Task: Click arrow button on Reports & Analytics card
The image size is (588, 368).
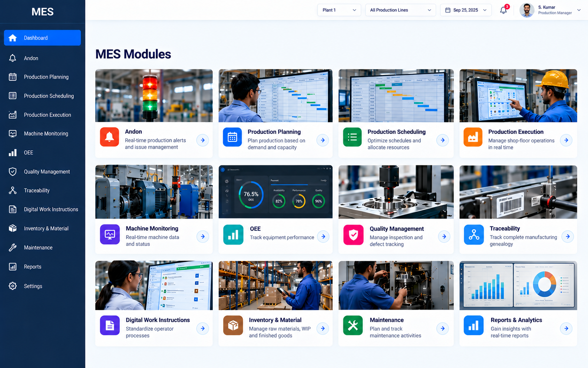Action: point(566,328)
